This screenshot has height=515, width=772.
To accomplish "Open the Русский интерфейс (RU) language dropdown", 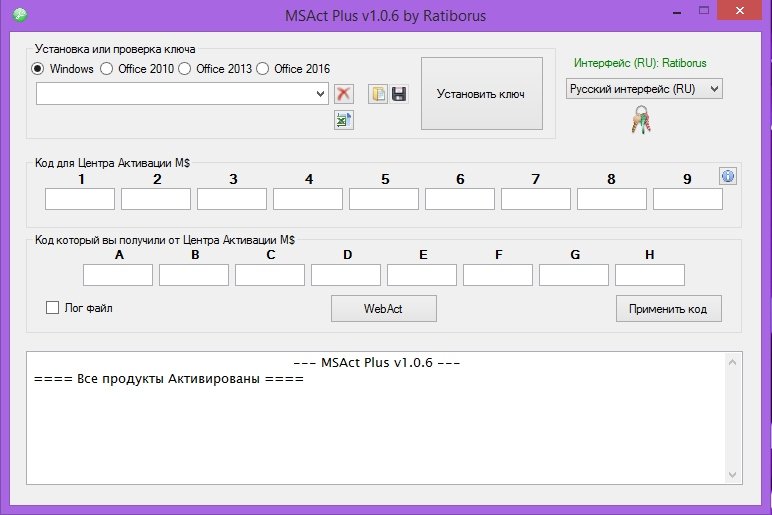I will [x=644, y=89].
